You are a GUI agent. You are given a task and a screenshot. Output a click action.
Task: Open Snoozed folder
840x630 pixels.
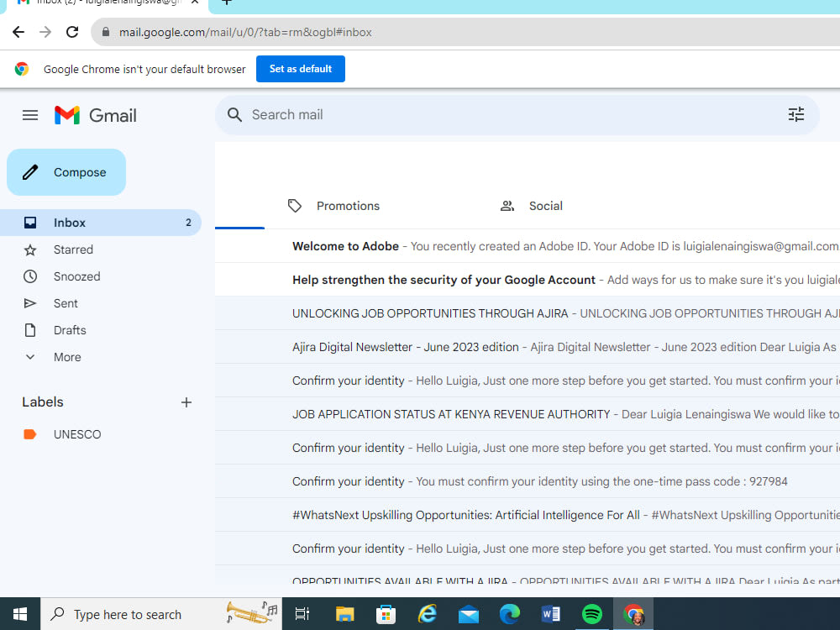(x=101, y=276)
